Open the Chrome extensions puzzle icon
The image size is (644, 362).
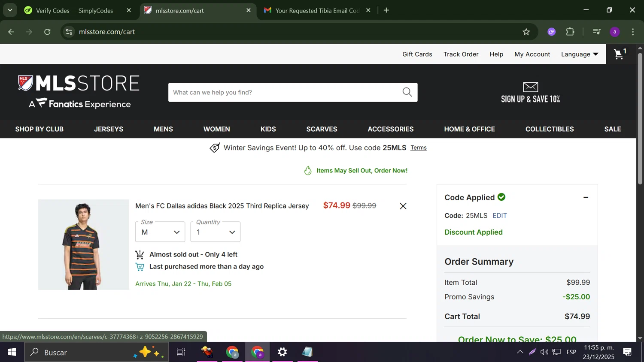(570, 32)
